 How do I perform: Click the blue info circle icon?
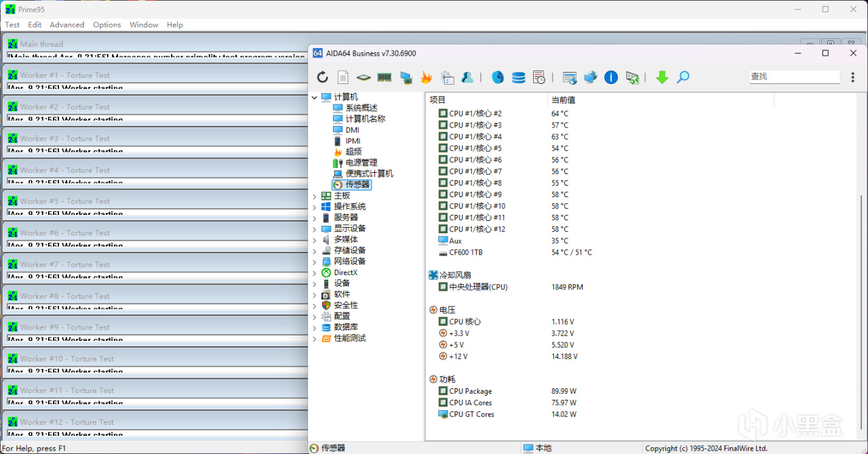pyautogui.click(x=611, y=77)
